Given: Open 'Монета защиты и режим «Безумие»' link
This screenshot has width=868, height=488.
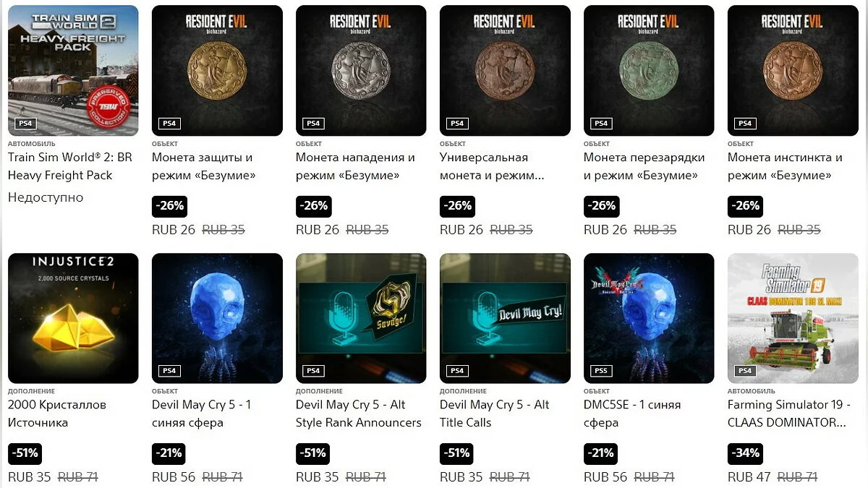Looking at the screenshot, I should point(203,166).
